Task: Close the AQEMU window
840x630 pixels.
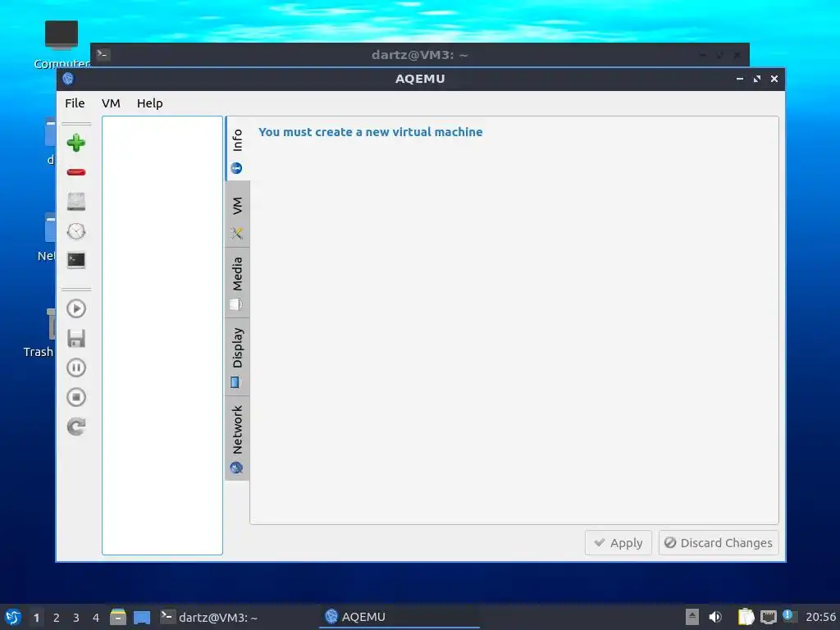Action: coord(774,79)
